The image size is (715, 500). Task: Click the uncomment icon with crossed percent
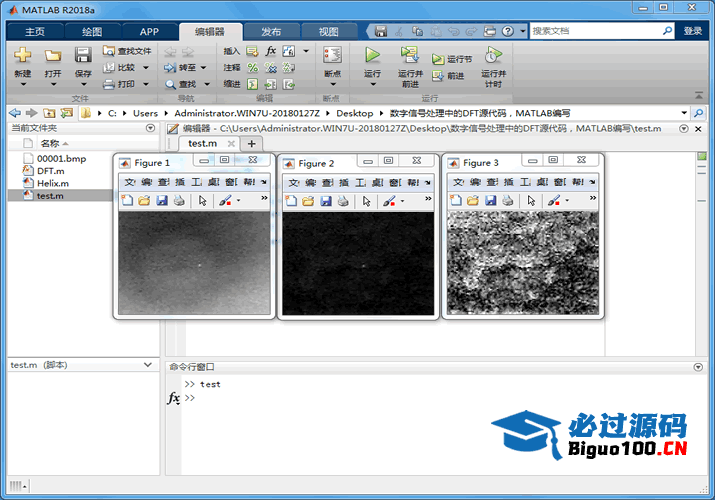[270, 68]
